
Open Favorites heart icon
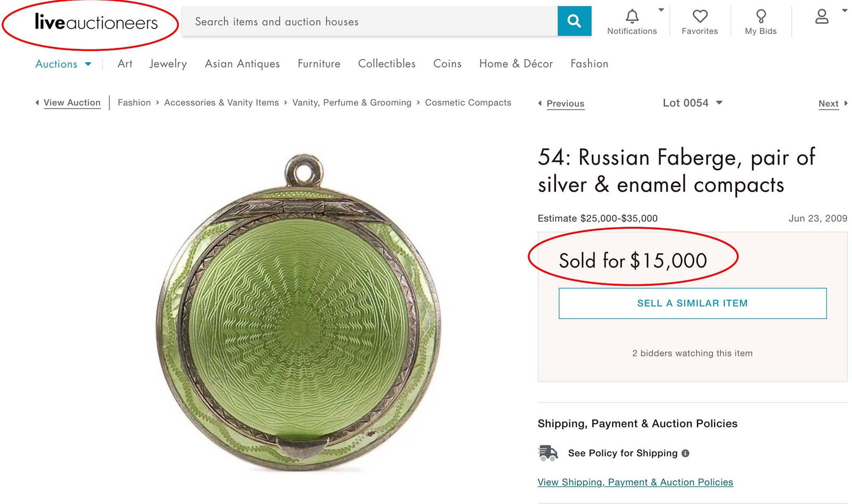[700, 17]
